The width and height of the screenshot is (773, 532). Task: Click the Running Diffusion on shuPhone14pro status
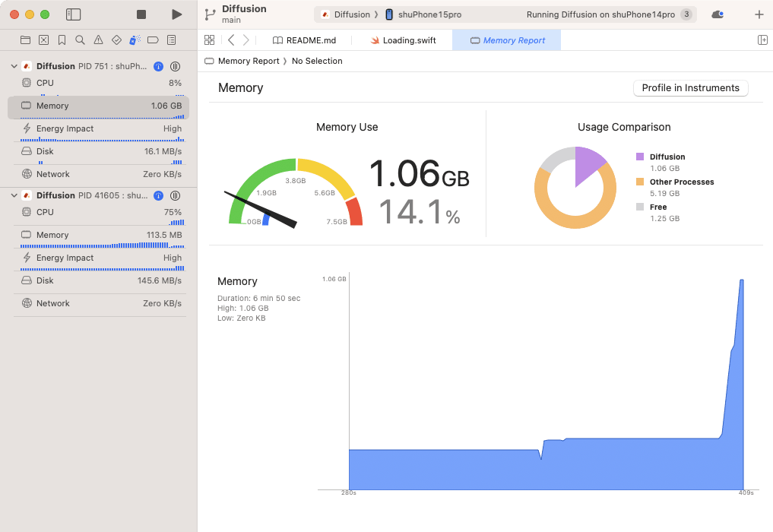(x=600, y=14)
